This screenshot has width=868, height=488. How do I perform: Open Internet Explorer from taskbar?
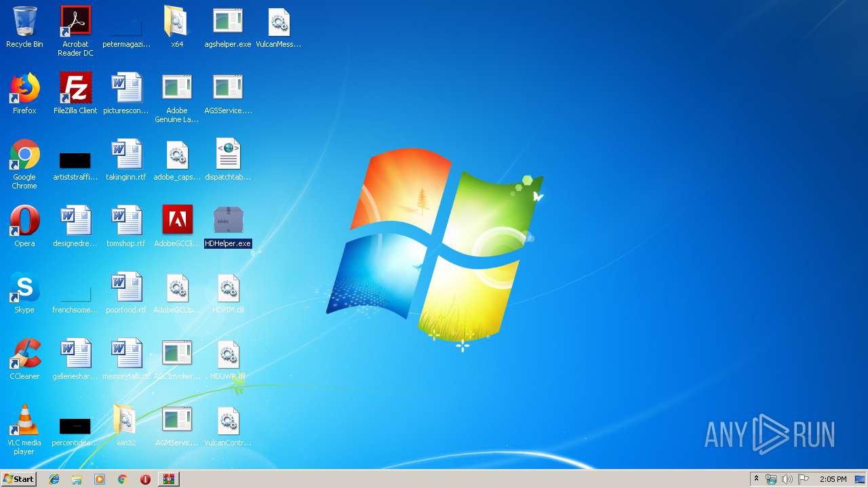pyautogui.click(x=54, y=479)
